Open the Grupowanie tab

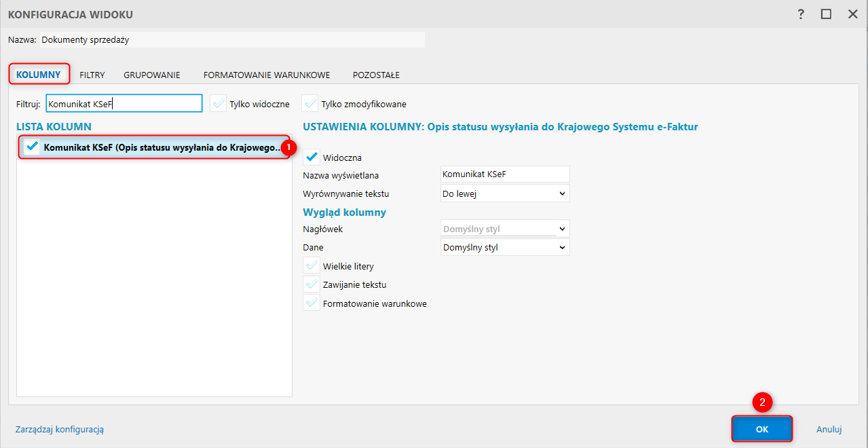(x=151, y=75)
